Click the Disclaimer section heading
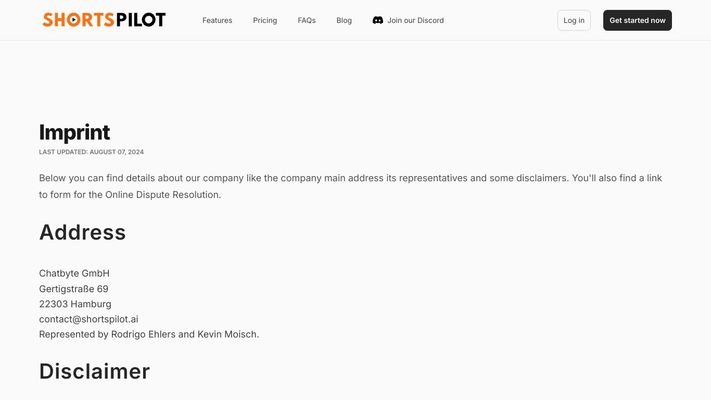Viewport: 711px width, 400px height. (x=94, y=371)
